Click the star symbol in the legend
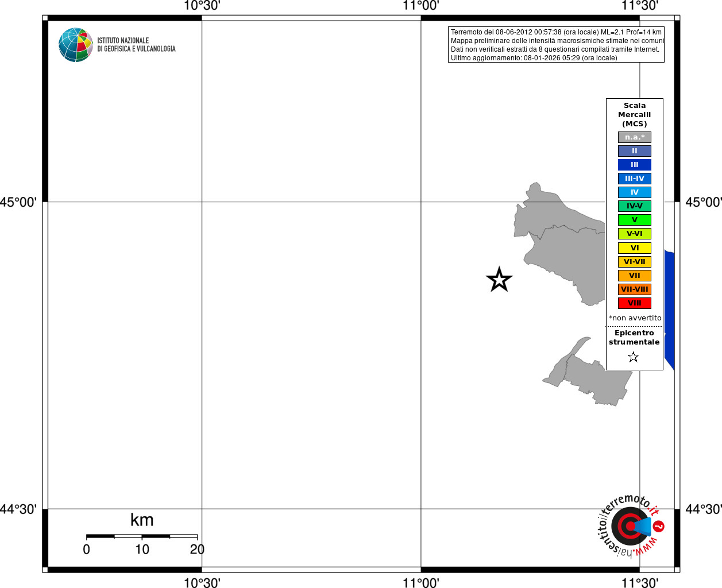Screen dimensions: 722x588 (x=634, y=357)
